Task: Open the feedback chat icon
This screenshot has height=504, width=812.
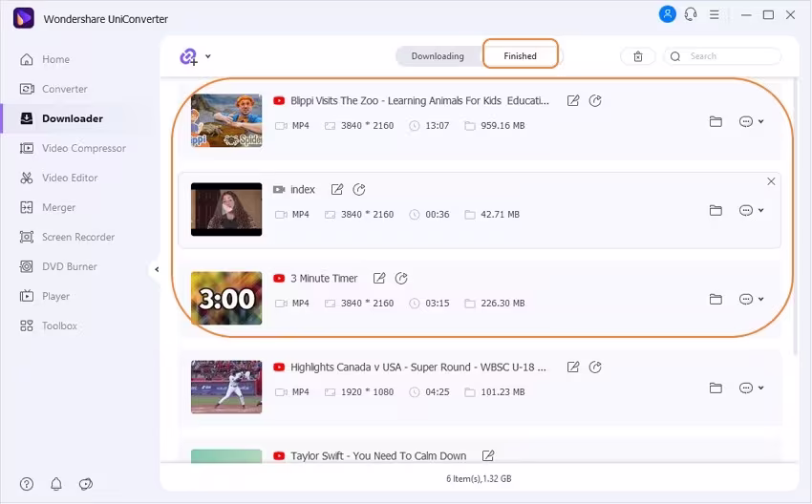Action: [85, 484]
